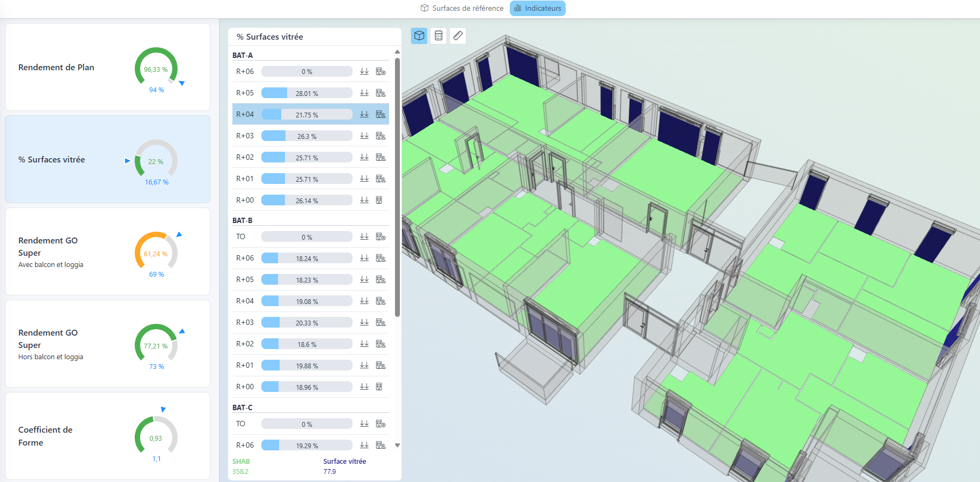Click building icon for BAT-B TO
980x482 pixels.
click(x=381, y=236)
